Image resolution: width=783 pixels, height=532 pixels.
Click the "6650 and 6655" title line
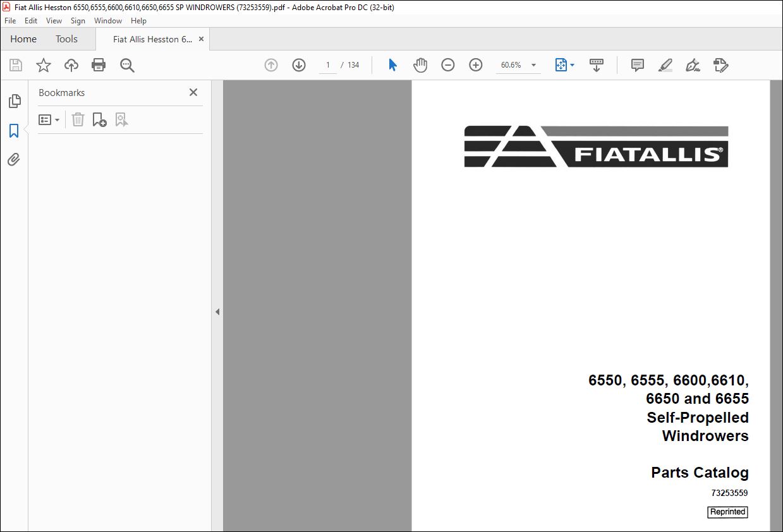(697, 399)
